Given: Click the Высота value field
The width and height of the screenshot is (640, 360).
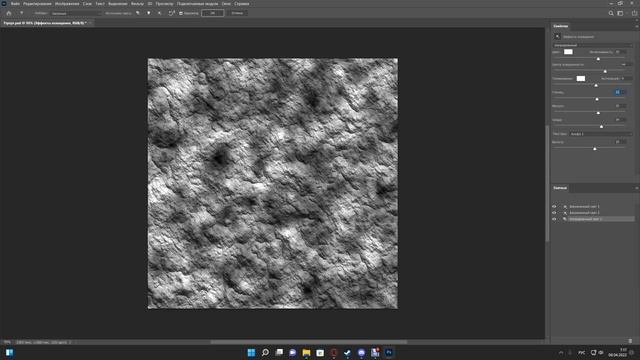Looking at the screenshot, I should click(x=620, y=142).
